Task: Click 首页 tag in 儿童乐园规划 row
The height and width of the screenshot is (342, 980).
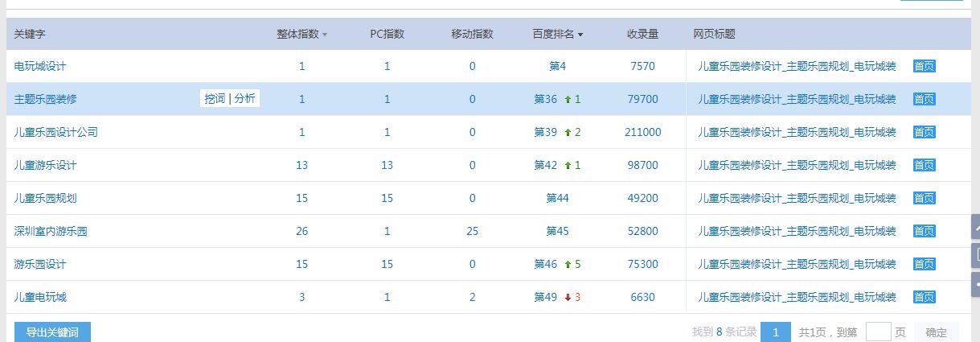Action: (x=925, y=198)
